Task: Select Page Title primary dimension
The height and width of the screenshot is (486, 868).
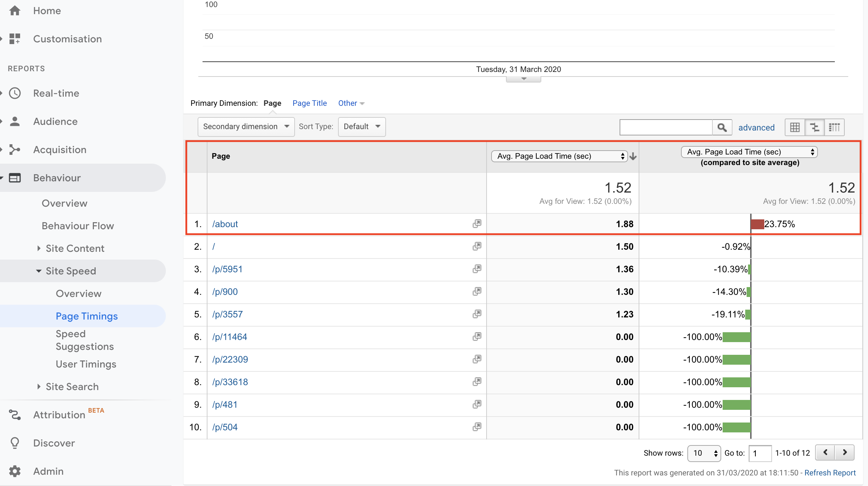Action: pos(309,103)
